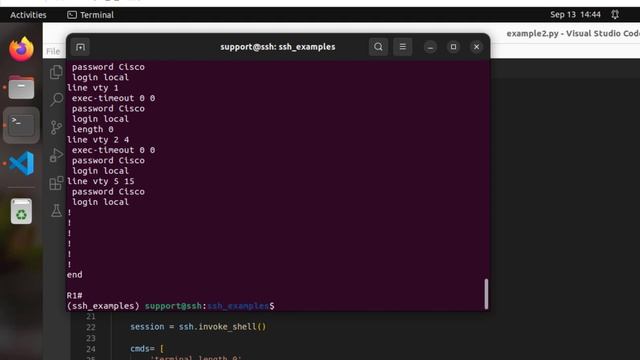Open the terminal hamburger menu
The width and height of the screenshot is (640, 360).
(x=402, y=47)
